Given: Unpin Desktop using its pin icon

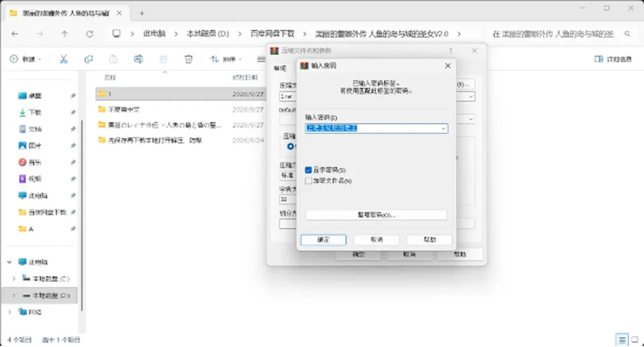Looking at the screenshot, I should pyautogui.click(x=72, y=96).
